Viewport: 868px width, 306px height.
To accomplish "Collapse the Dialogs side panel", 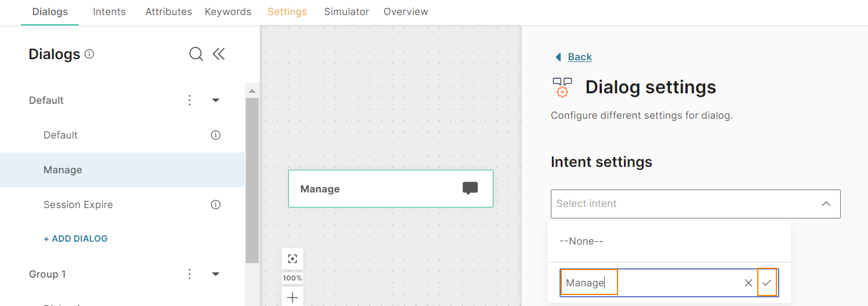I will point(219,54).
